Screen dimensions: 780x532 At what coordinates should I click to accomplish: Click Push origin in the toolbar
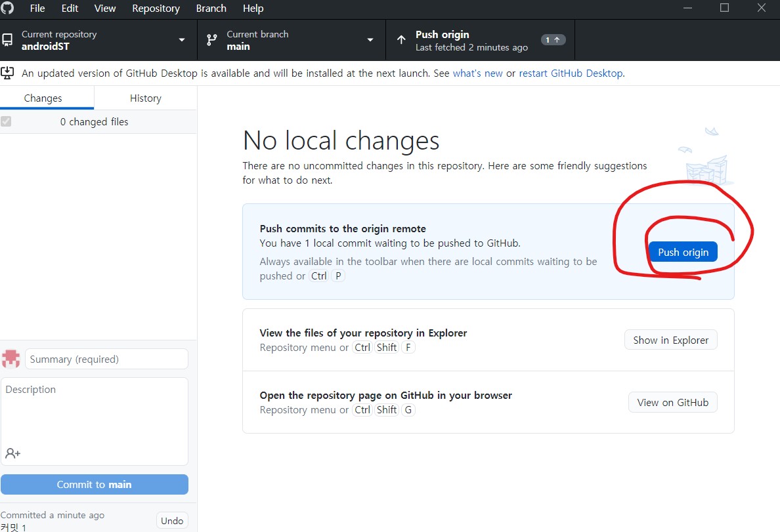pos(480,40)
